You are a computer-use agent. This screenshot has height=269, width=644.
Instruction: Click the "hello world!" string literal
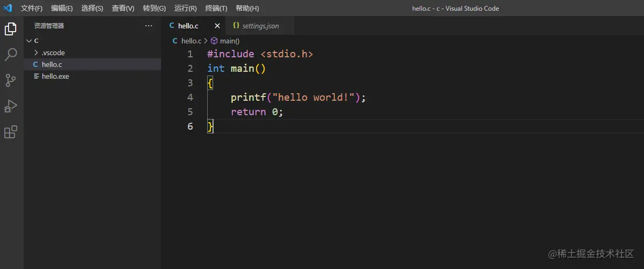point(313,98)
